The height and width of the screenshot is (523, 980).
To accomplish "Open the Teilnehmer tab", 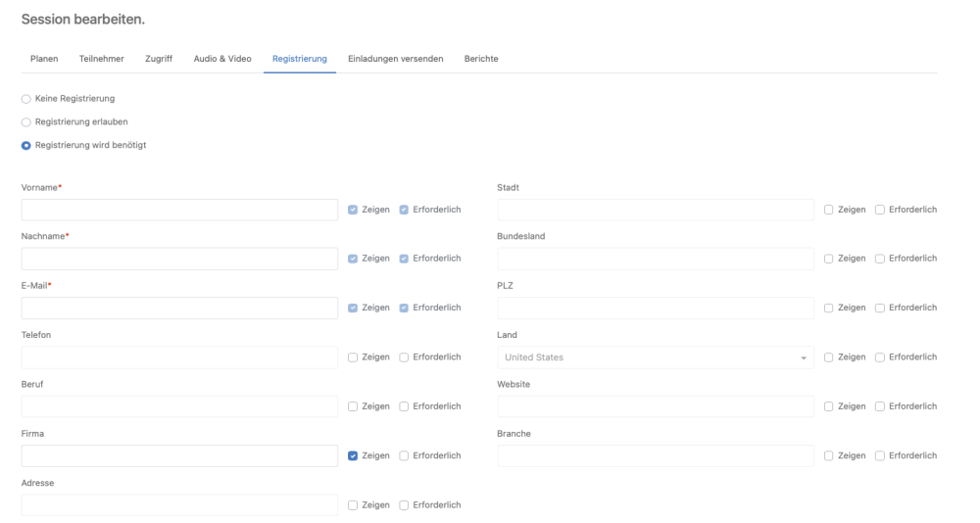I will click(101, 59).
